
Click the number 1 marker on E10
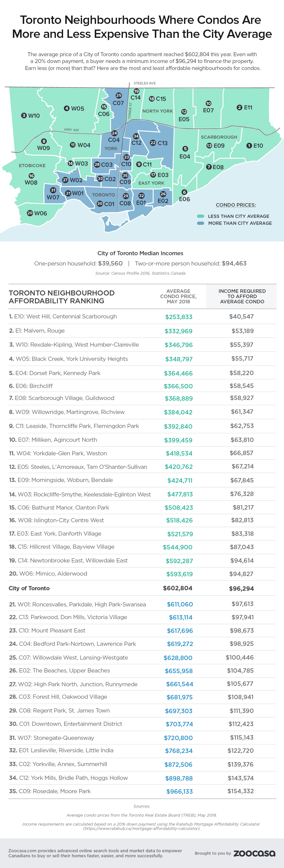coord(249,146)
